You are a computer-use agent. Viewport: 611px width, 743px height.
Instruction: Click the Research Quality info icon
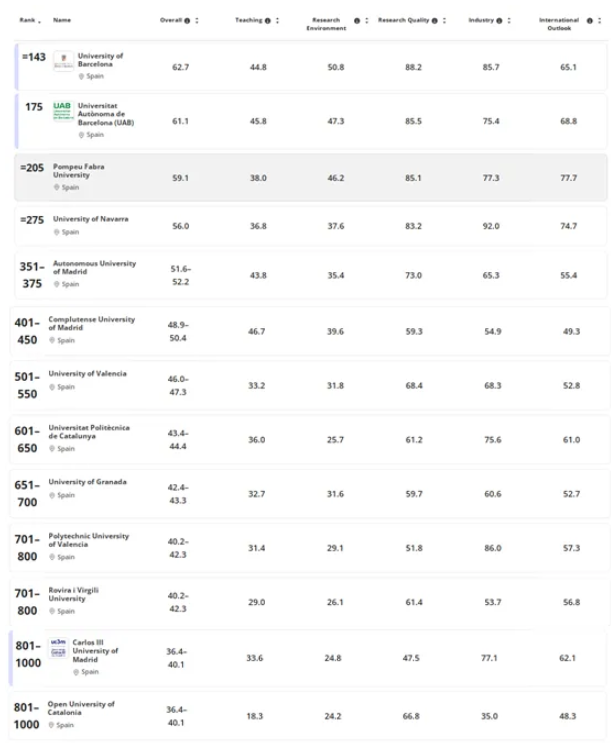[434, 20]
